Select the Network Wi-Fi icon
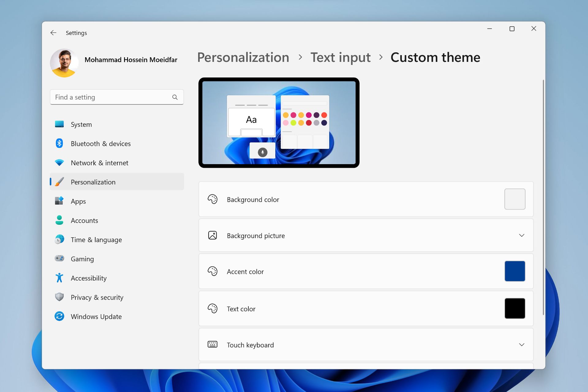588x392 pixels. [x=59, y=163]
